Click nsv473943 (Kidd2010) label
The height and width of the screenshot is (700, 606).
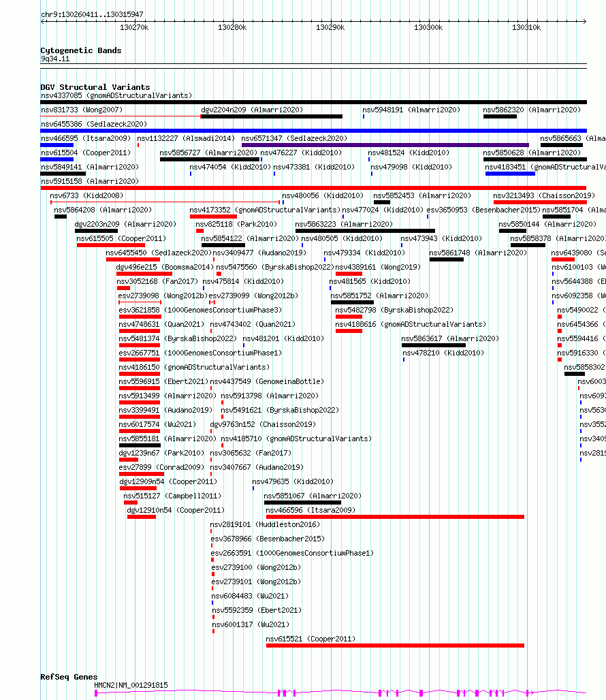[441, 238]
